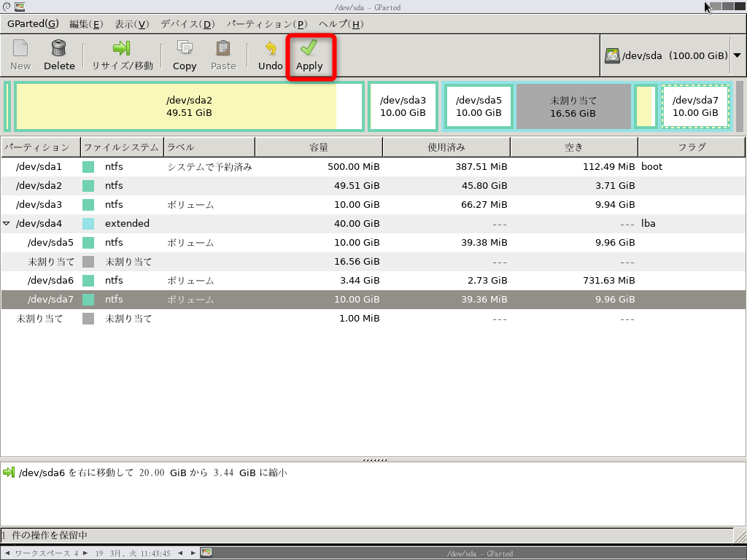Image resolution: width=747 pixels, height=560 pixels.
Task: Click the Debian swirl icon in title bar
Action: point(7,7)
